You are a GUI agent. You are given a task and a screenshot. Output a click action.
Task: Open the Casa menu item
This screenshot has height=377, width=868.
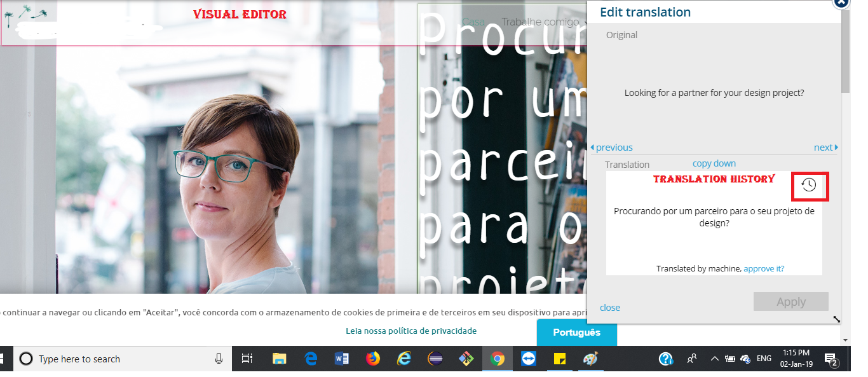473,22
